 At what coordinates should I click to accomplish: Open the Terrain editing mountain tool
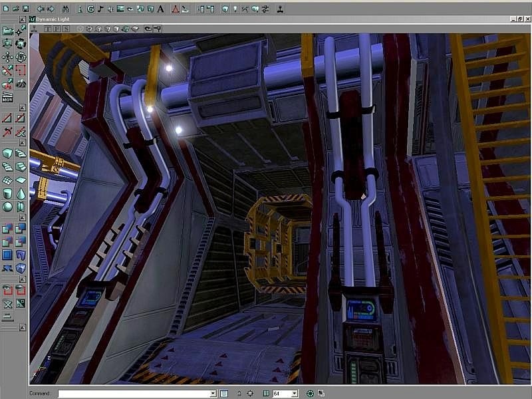(21, 84)
